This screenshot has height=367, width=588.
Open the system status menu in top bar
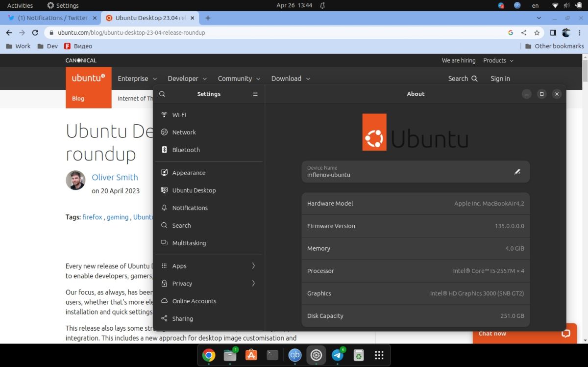(x=567, y=5)
